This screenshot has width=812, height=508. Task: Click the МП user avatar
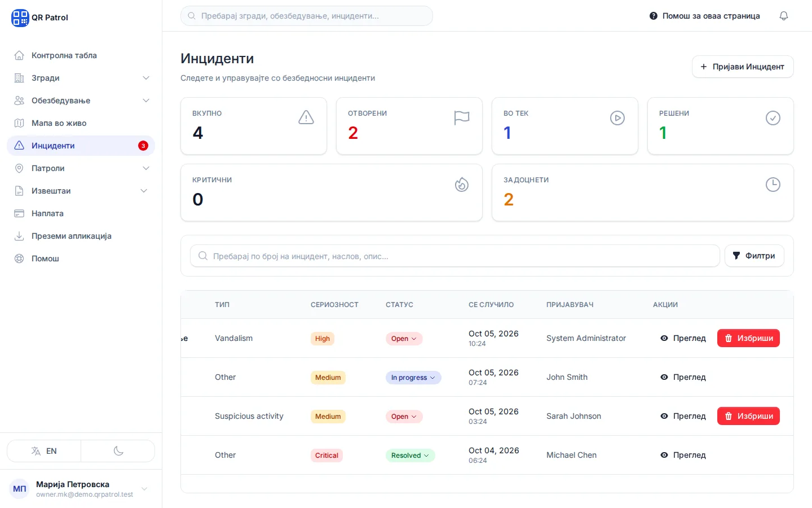coord(20,489)
